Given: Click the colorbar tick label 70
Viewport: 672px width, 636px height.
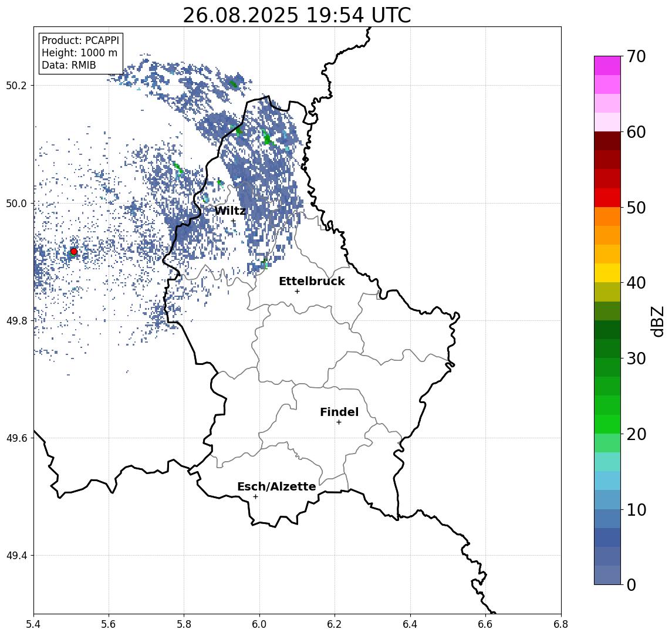Looking at the screenshot, I should tap(636, 56).
